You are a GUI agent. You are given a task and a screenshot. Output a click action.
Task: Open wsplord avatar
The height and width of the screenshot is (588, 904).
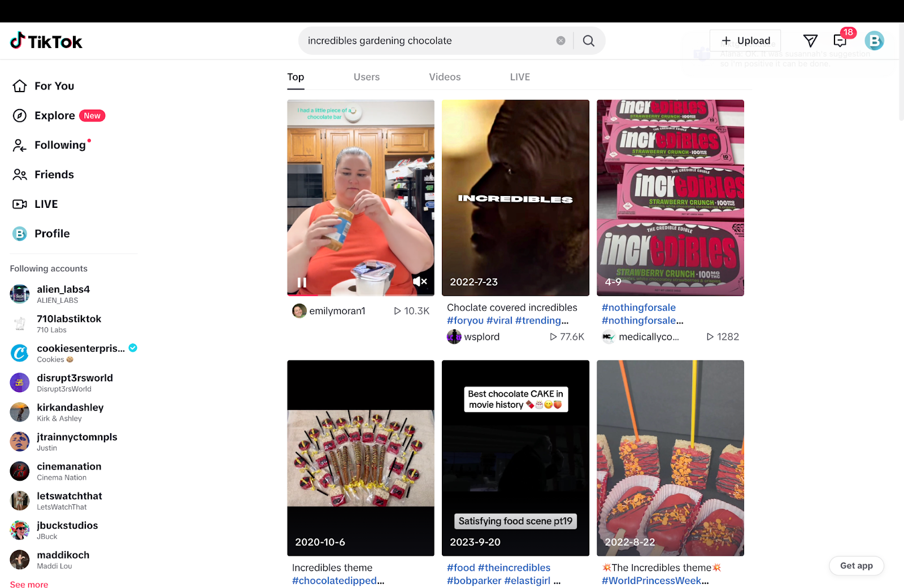[454, 337]
